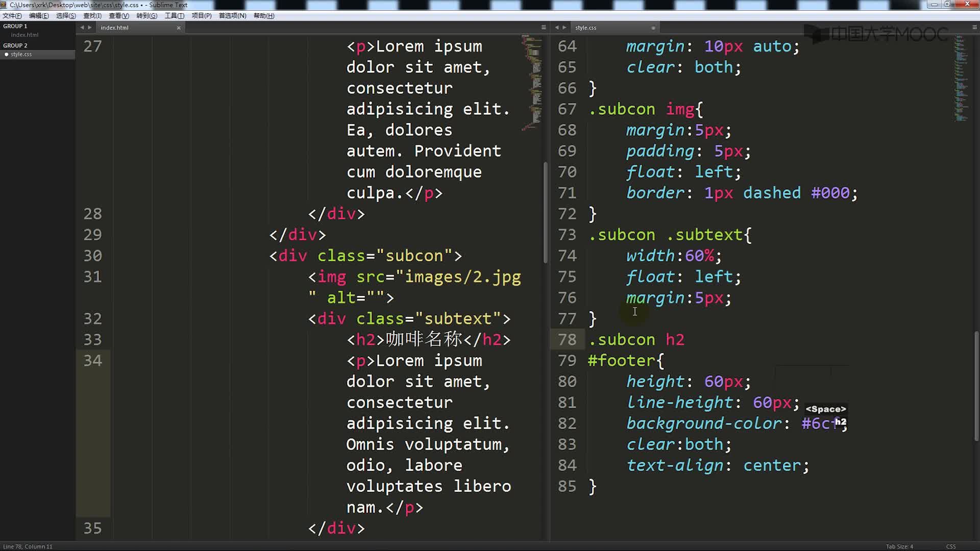Open the Tab Size: 4 selector
This screenshot has height=551, width=980.
(899, 546)
